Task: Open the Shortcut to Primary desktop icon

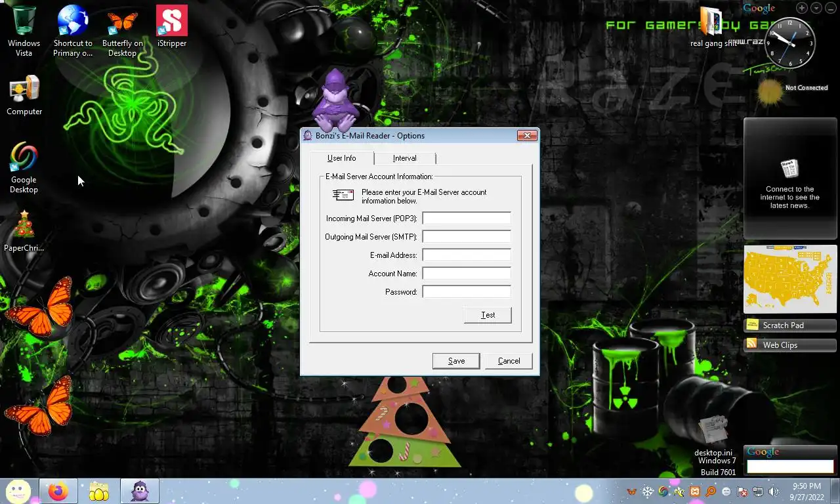Action: coord(73,31)
